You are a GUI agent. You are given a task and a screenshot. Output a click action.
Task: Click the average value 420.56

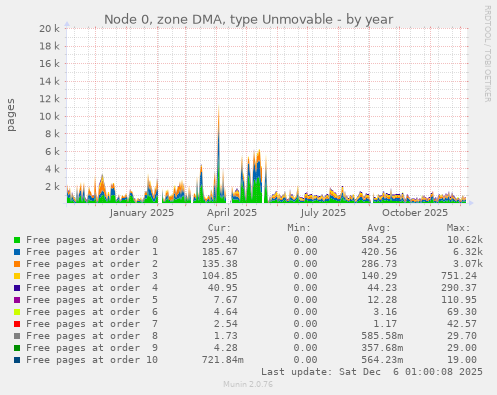[x=379, y=252]
